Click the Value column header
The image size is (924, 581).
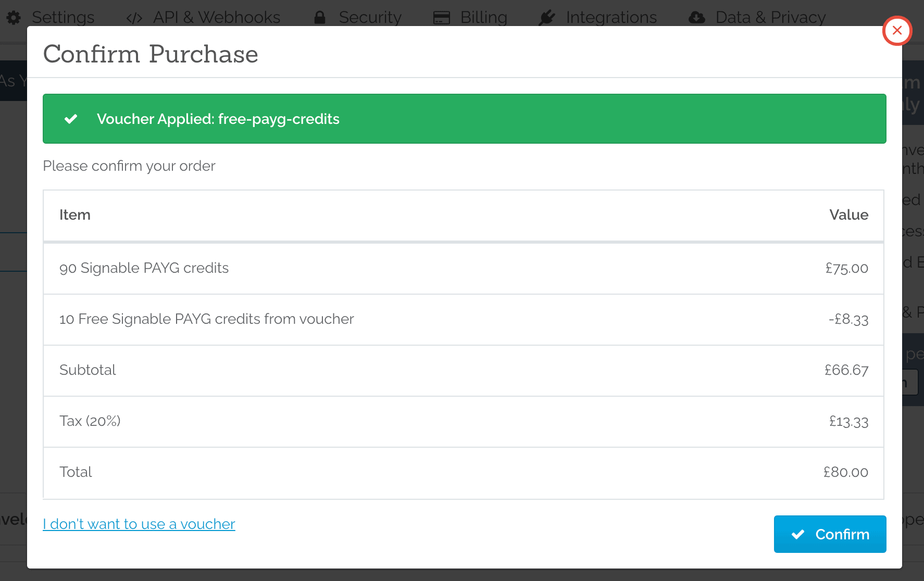coord(848,215)
